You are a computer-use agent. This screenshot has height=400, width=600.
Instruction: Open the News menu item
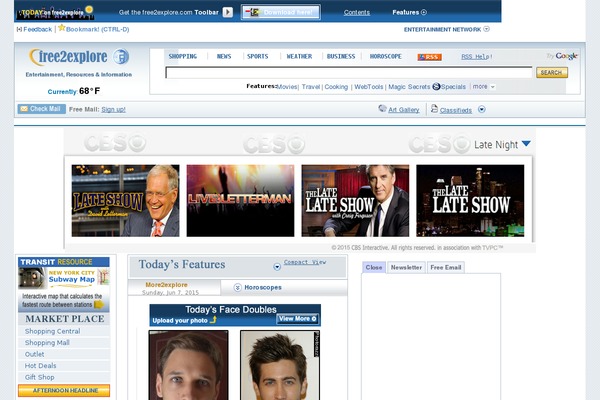coord(224,56)
